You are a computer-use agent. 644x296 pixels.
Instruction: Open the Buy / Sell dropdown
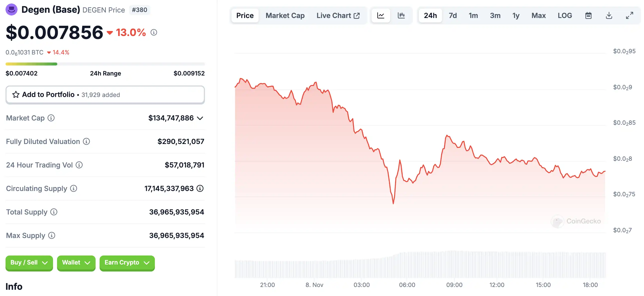(29, 262)
